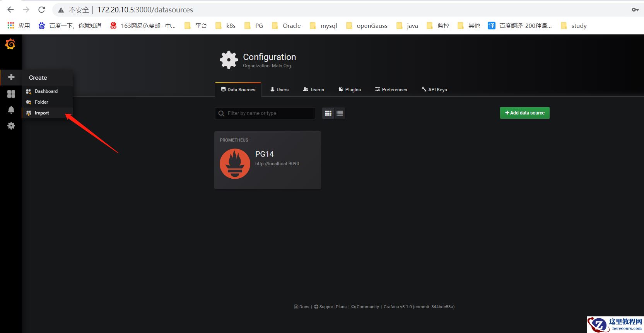The image size is (644, 333).
Task: Open the Dashboards grid icon in sidebar
Action: pos(11,94)
